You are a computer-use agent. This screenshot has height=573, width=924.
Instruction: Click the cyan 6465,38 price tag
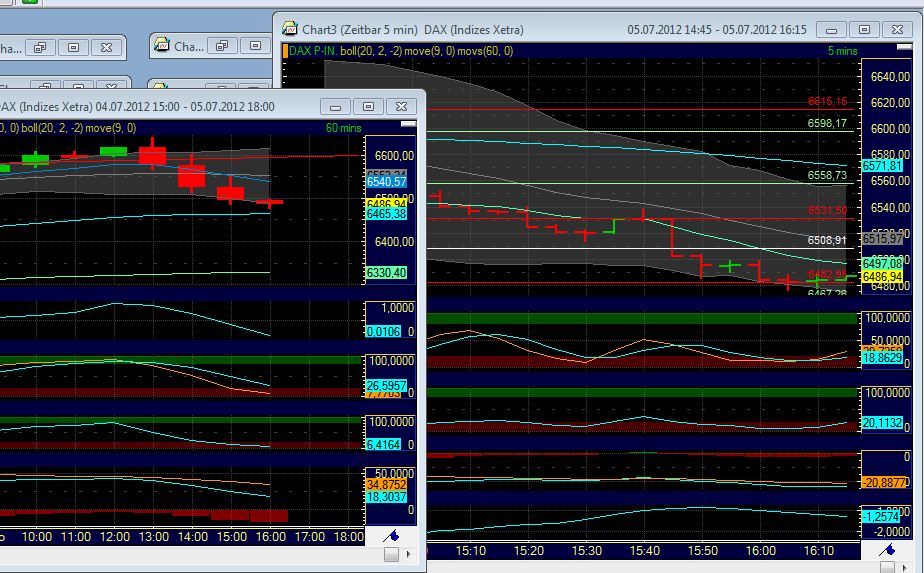tap(387, 214)
